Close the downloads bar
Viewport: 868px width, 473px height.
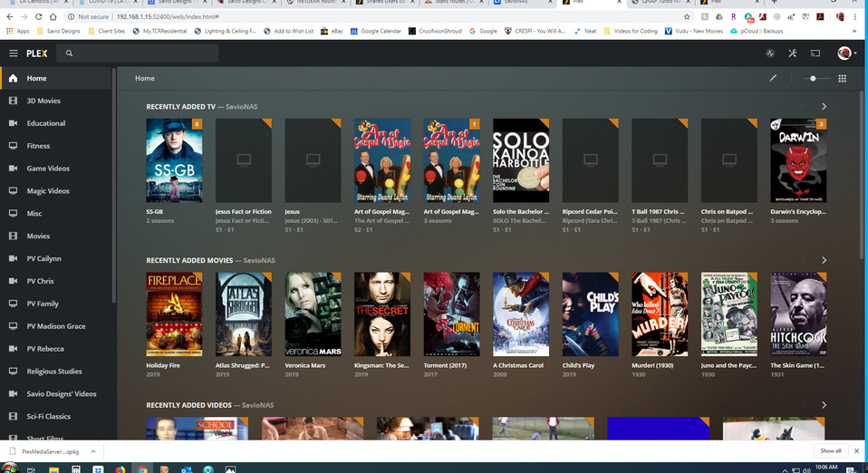coord(856,451)
